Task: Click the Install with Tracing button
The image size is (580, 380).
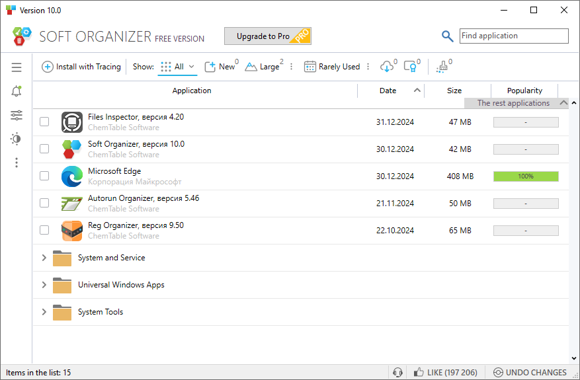Action: point(81,67)
